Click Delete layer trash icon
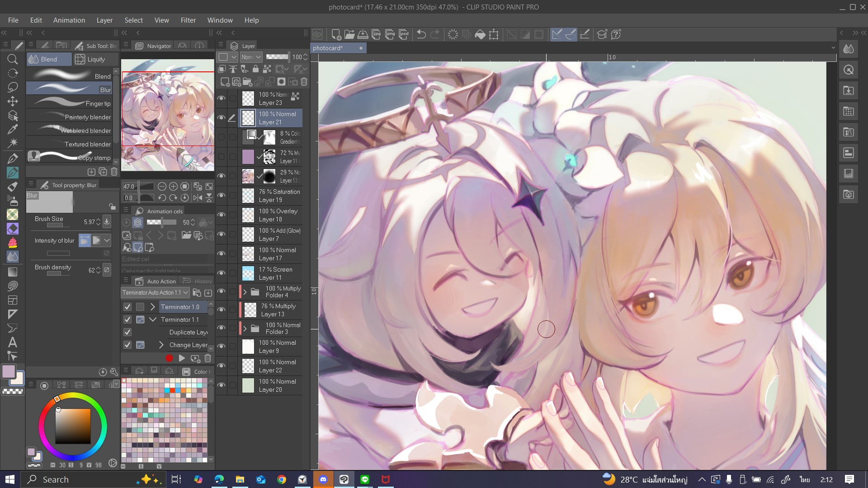The height and width of the screenshot is (488, 868). pos(304,82)
